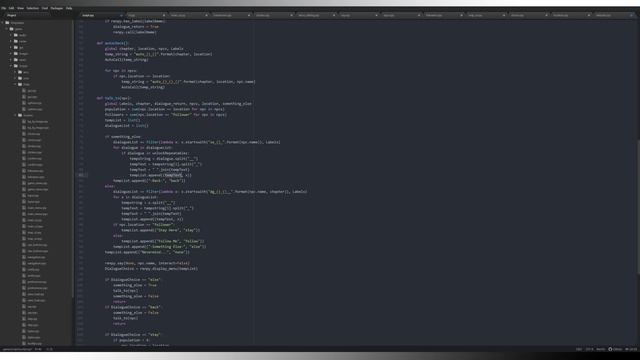
Task: Click the "something_else = True" line
Action: 135,285
